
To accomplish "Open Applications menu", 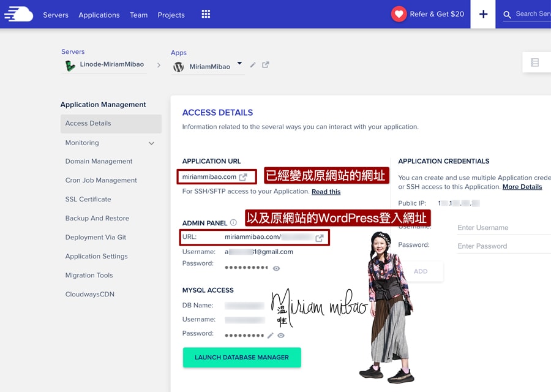I will 99,15.
